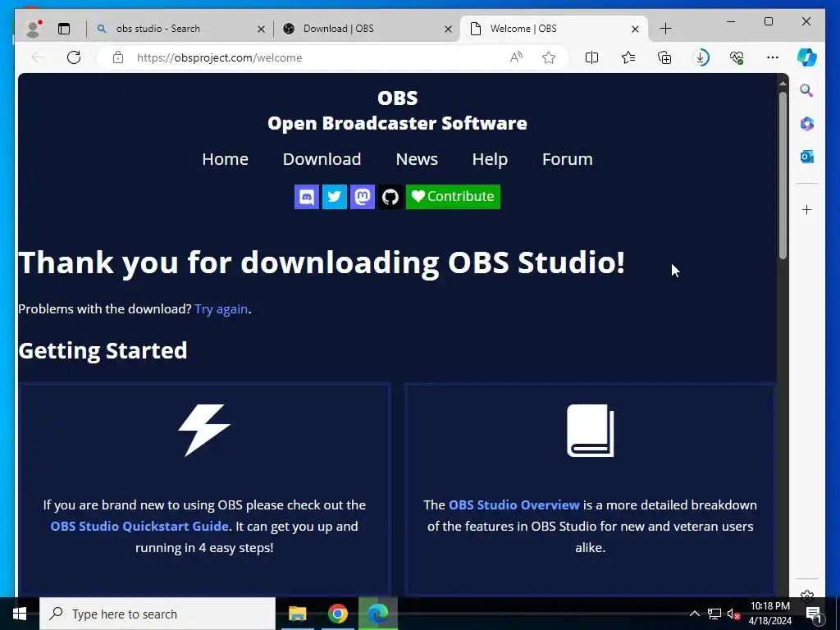The width and height of the screenshot is (840, 630).
Task: Open Edge Settings and more menu
Action: coord(773,57)
